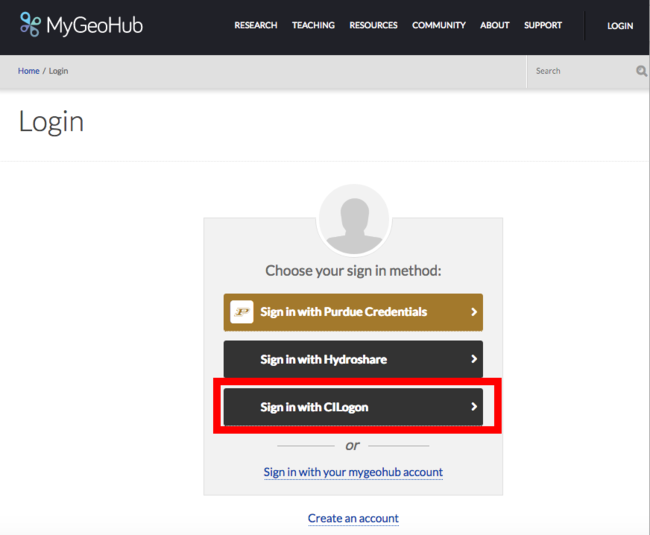
Task: Click the MyGeoHub logo icon
Action: [30, 25]
